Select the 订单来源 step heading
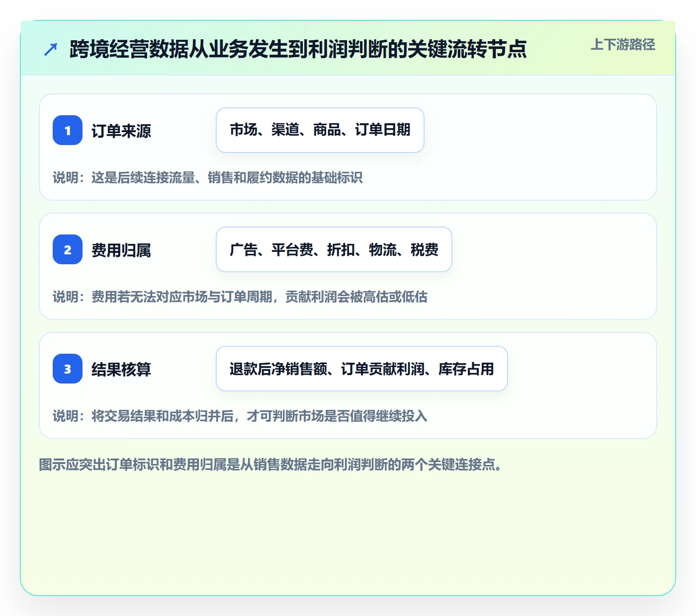 click(121, 131)
